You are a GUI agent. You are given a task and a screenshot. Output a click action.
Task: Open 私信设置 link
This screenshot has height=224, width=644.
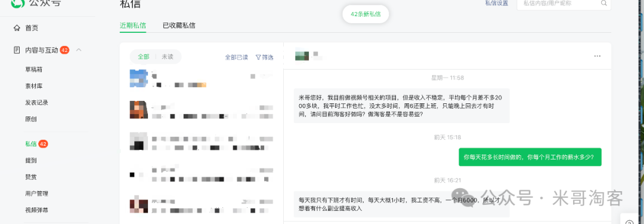pos(497,4)
